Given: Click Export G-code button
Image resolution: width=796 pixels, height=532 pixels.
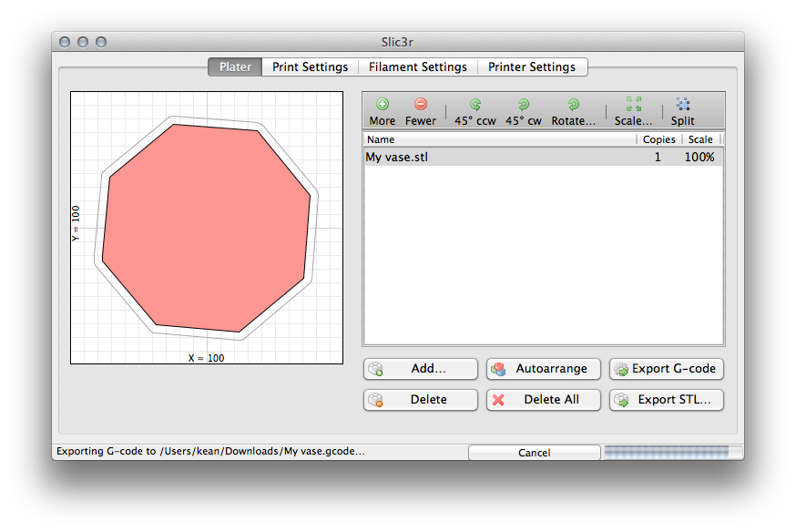Looking at the screenshot, I should pyautogui.click(x=667, y=369).
